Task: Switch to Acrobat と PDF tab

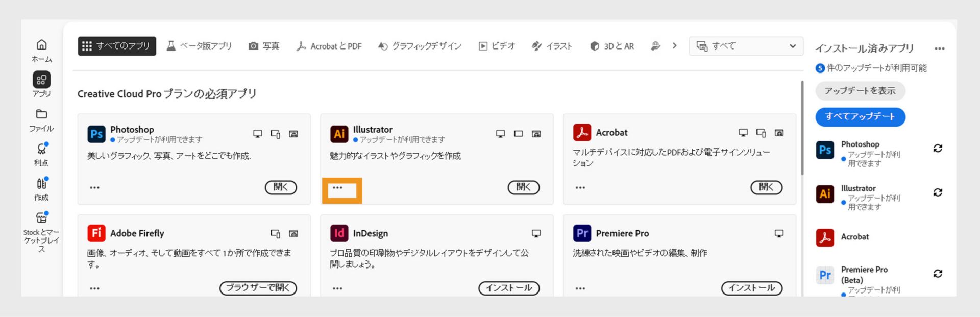Action: 329,46
